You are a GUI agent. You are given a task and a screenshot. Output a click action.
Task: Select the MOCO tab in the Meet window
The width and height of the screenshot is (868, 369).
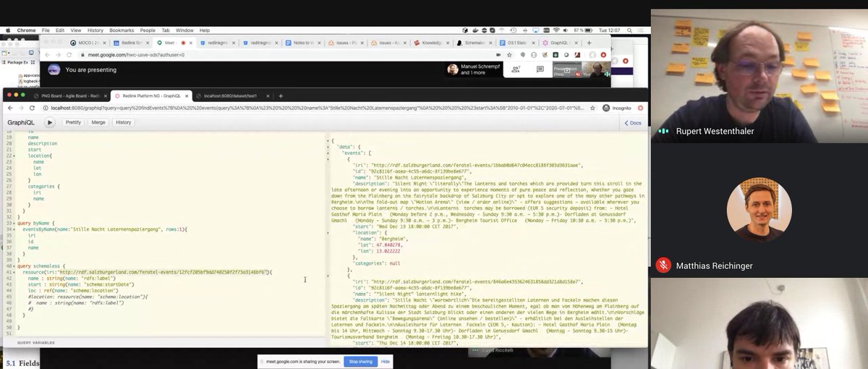90,43
